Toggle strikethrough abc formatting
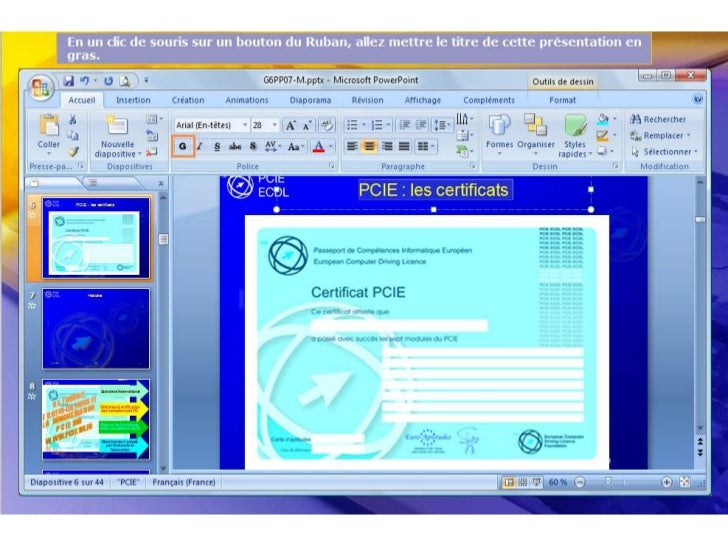The image size is (728, 546). coord(235,147)
